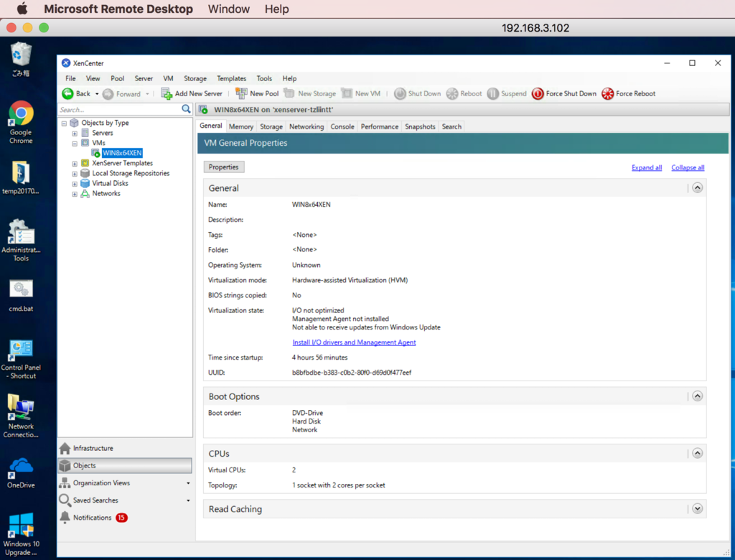Click the Shut Down toolbar button
The height and width of the screenshot is (560, 735).
click(x=417, y=94)
